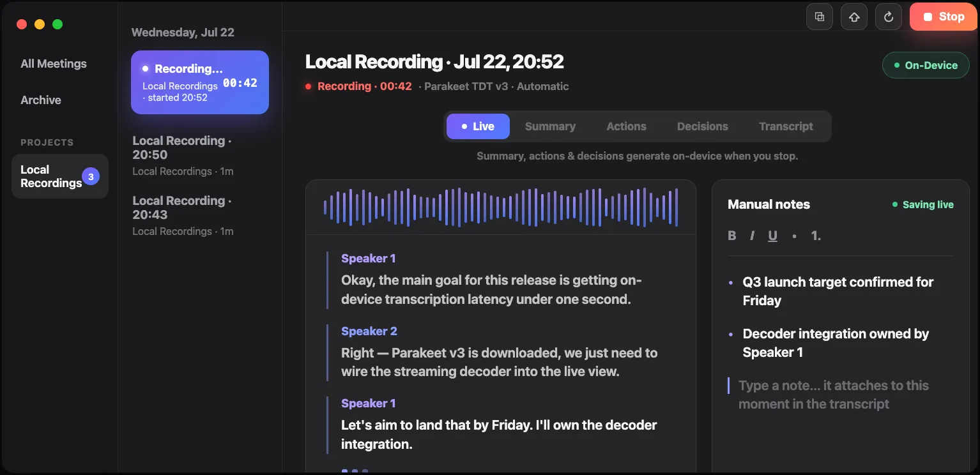Switch to the Live tab

pos(478,126)
